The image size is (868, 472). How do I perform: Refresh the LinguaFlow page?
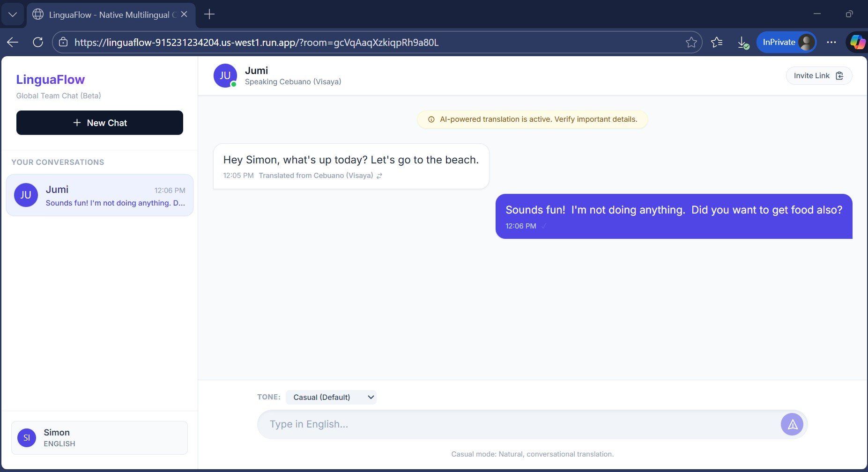[x=38, y=42]
